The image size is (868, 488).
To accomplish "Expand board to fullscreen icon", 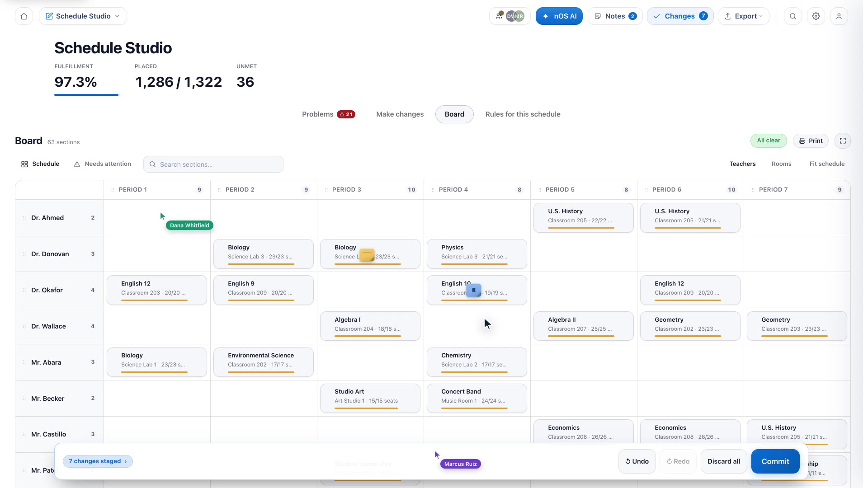I will tap(843, 141).
